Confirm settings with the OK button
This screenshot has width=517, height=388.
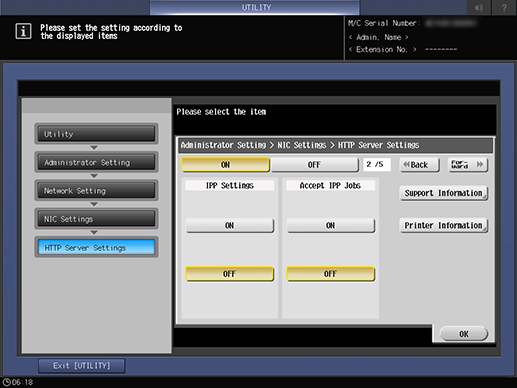[464, 334]
